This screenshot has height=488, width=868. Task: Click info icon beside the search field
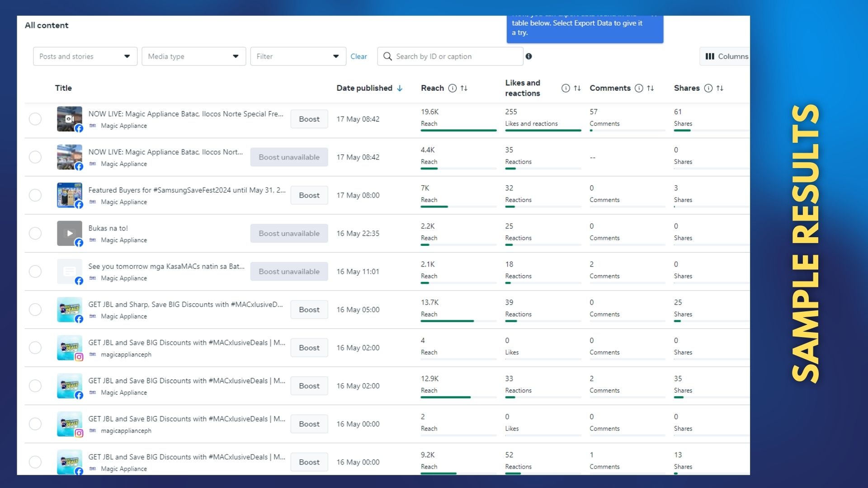click(x=528, y=56)
